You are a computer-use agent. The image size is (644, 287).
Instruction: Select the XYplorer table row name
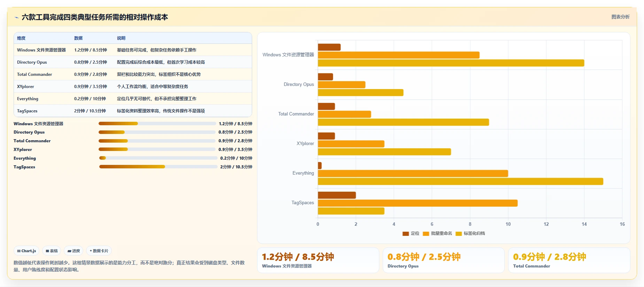pyautogui.click(x=25, y=87)
